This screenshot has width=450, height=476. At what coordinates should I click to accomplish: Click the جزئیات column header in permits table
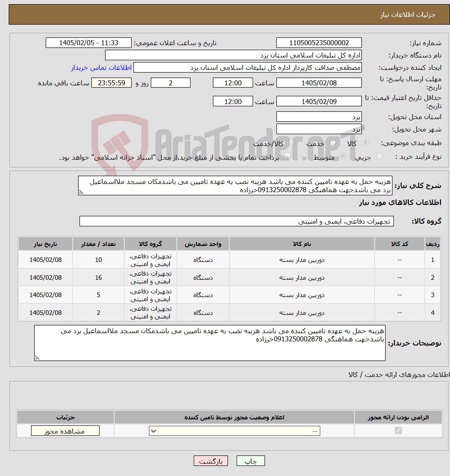(66, 418)
